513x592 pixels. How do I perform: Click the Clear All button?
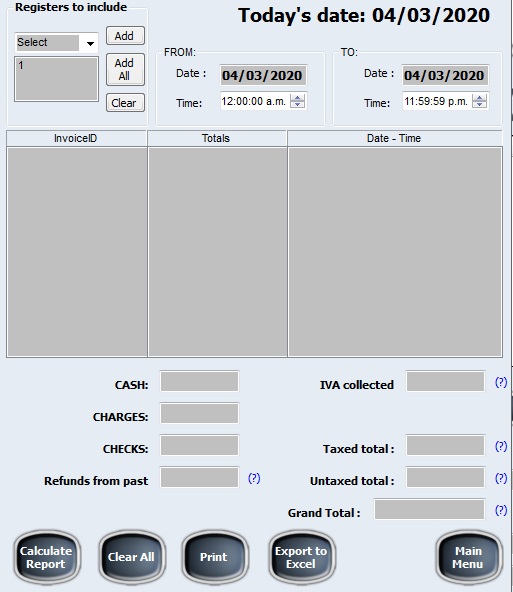click(131, 557)
